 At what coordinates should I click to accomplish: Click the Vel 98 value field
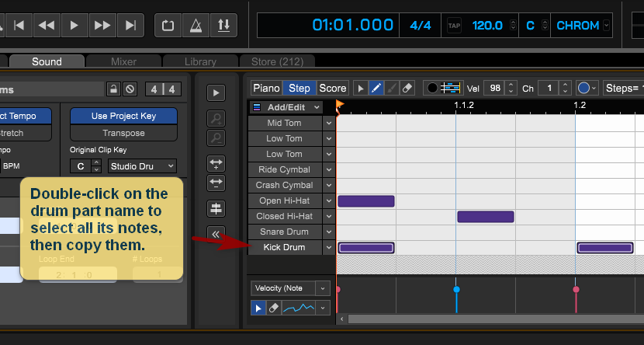pos(495,88)
